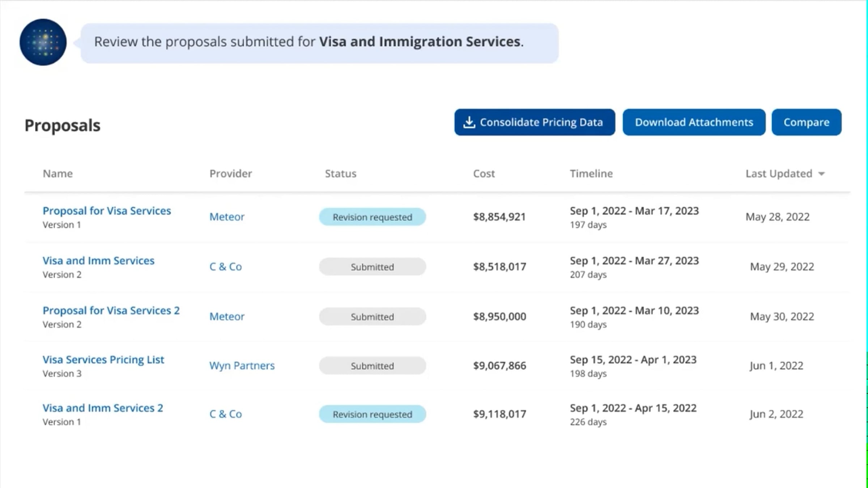Viewport: 868px width, 488px height.
Task: Open Proposal for Visa Services link
Action: click(107, 211)
